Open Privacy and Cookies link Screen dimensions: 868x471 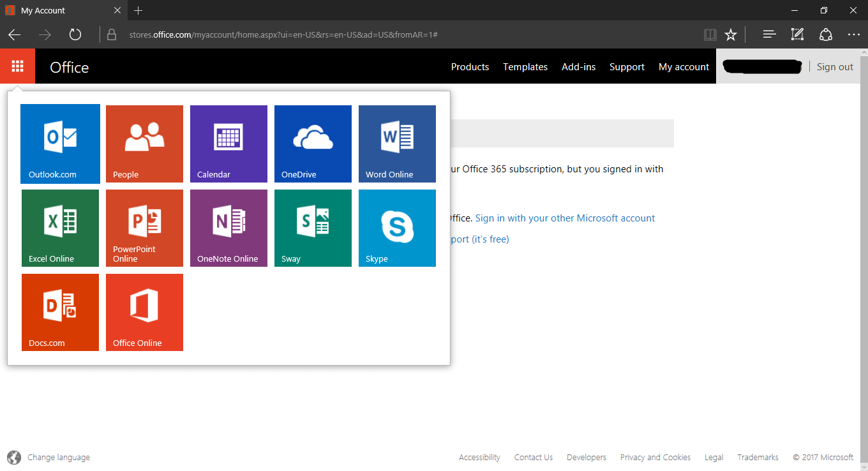[655, 457]
